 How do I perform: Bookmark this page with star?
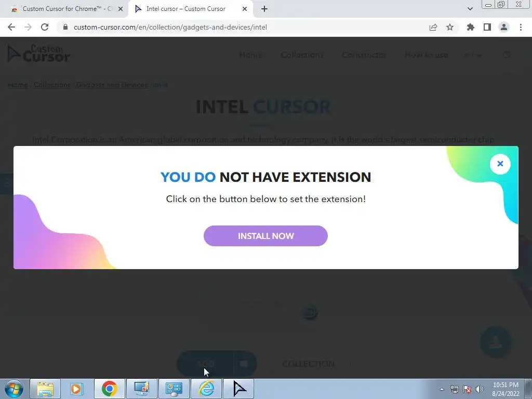click(450, 27)
